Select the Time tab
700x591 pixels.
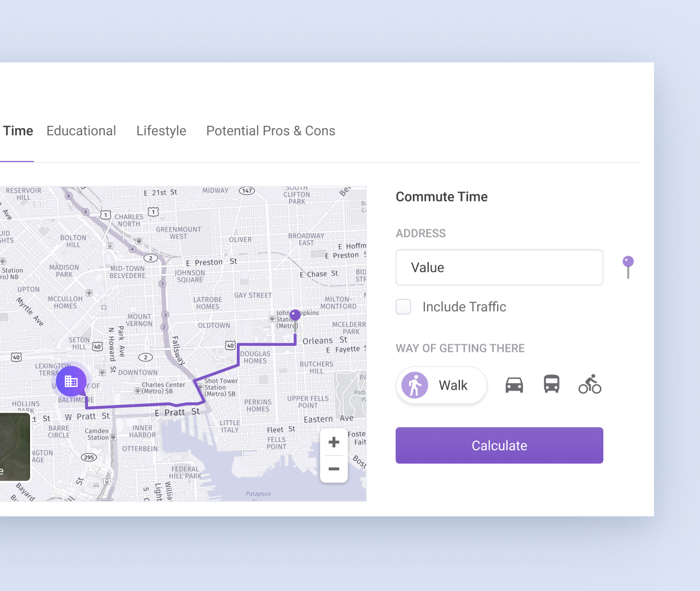18,131
